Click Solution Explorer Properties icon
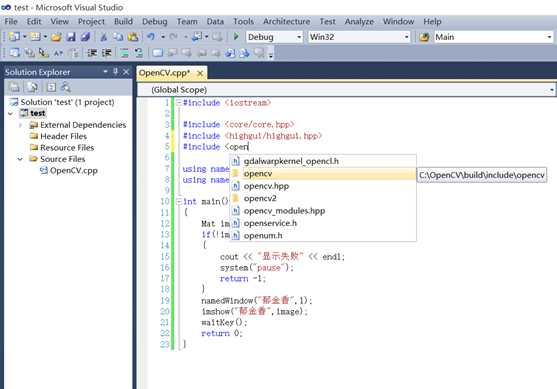The image size is (557, 389). coord(14,87)
